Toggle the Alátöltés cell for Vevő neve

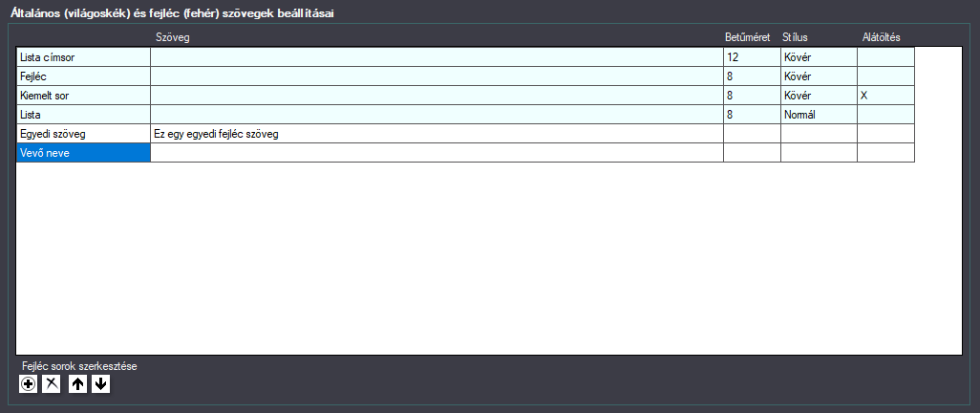point(885,153)
